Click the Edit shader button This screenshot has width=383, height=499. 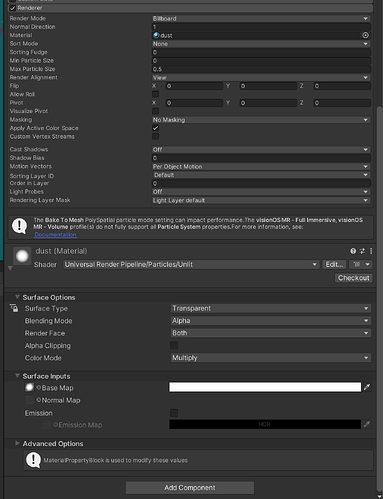coord(334,264)
